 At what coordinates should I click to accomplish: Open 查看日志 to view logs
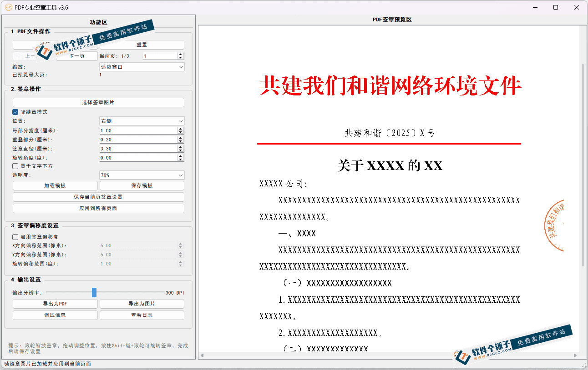[142, 315]
